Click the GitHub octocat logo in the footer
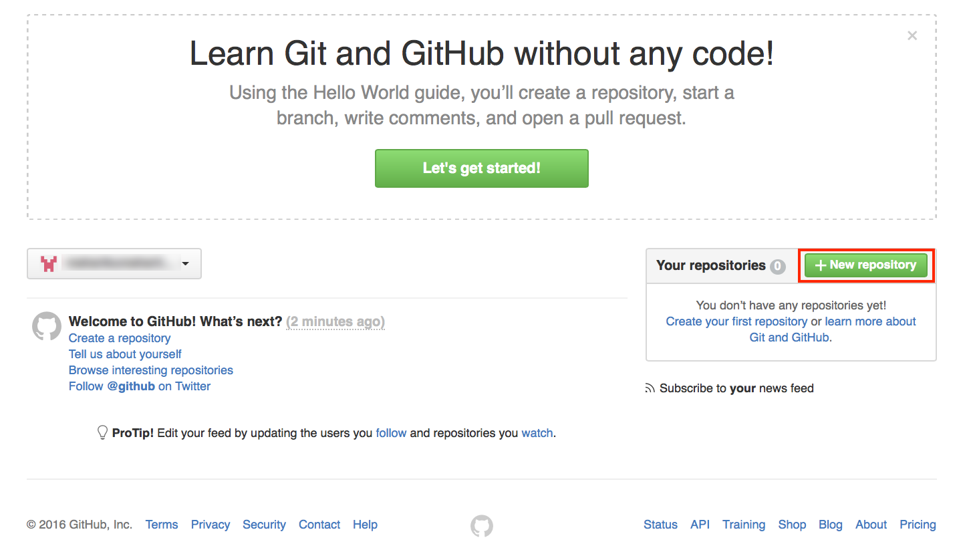The height and width of the screenshot is (560, 965). [x=482, y=527]
